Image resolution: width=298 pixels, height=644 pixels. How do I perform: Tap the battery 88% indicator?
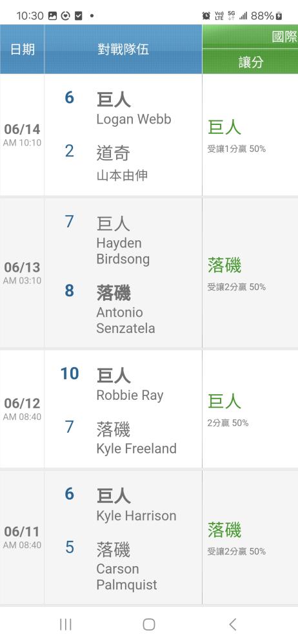(266, 15)
